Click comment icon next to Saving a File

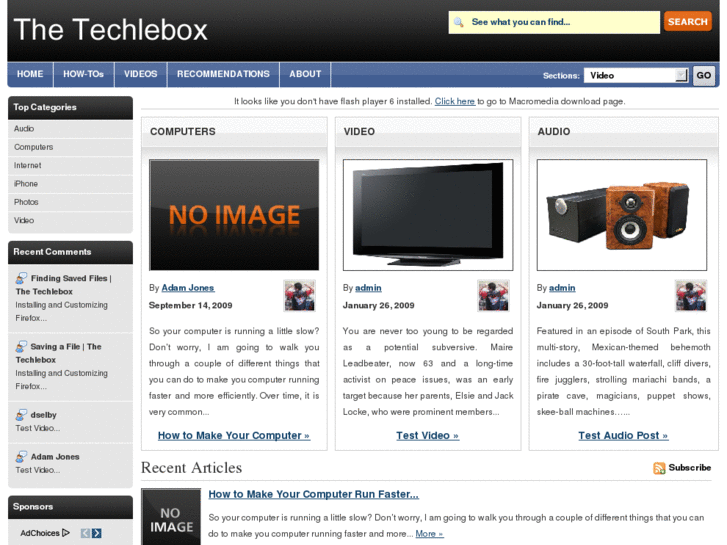coord(21,346)
